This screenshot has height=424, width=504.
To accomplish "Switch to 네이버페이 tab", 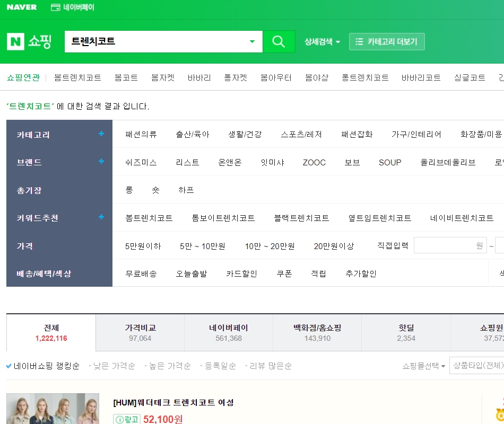I will [x=229, y=332].
